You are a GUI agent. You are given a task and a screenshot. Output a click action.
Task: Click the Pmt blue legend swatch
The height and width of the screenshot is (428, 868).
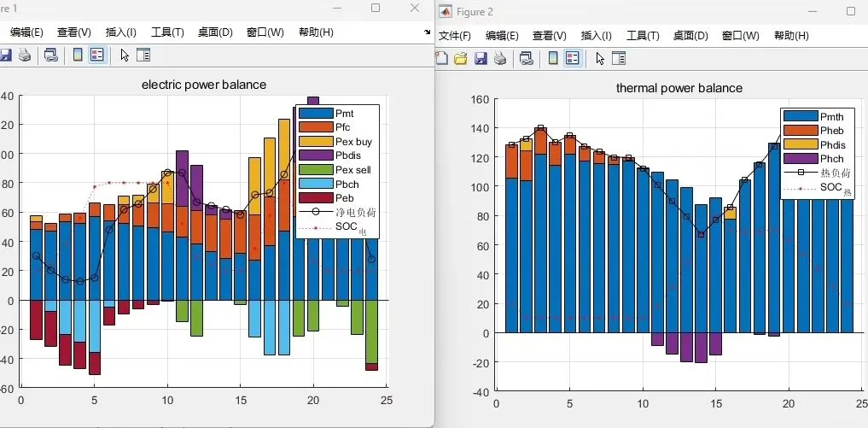click(316, 114)
